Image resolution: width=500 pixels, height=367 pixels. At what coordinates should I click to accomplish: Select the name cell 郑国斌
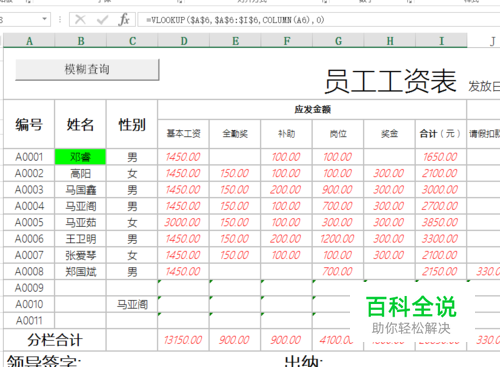point(80,271)
